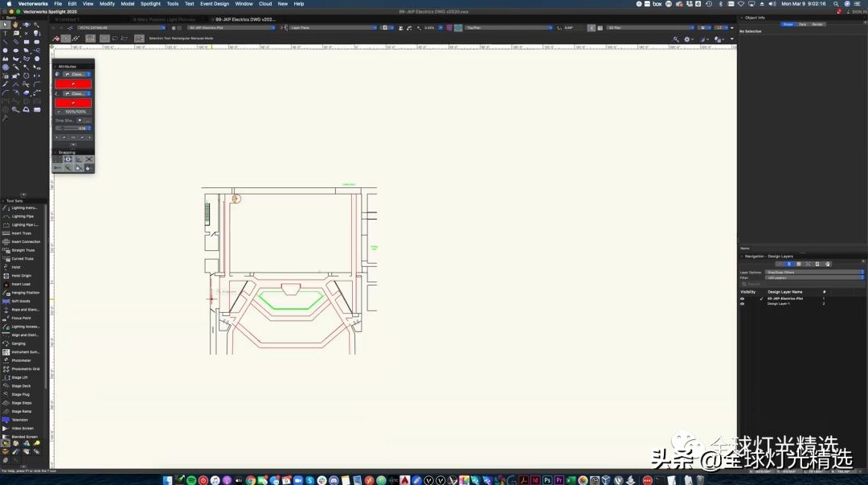Select the Lighting Instrument tool

coord(24,208)
